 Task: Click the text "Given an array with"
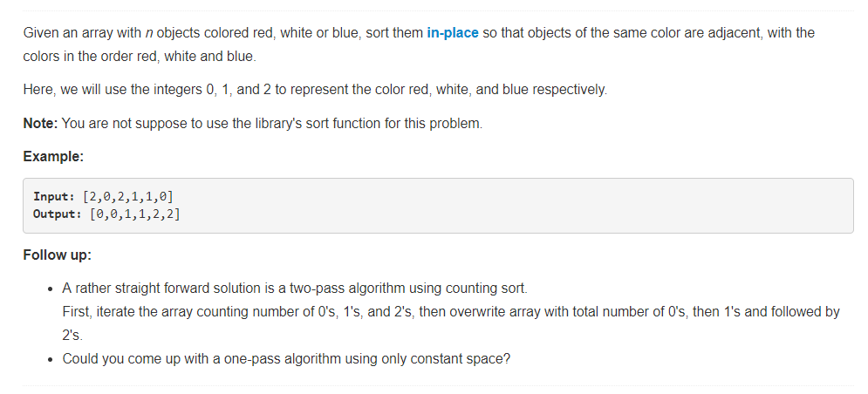[x=83, y=33]
